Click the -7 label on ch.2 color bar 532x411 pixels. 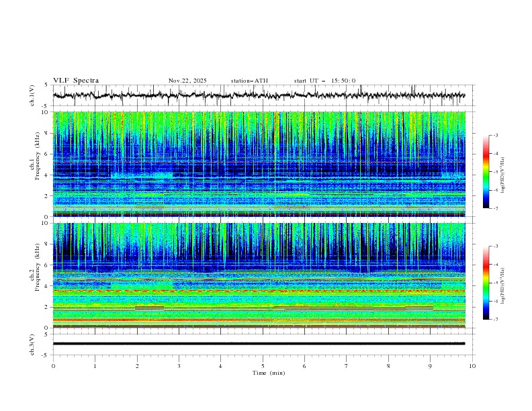(496, 319)
